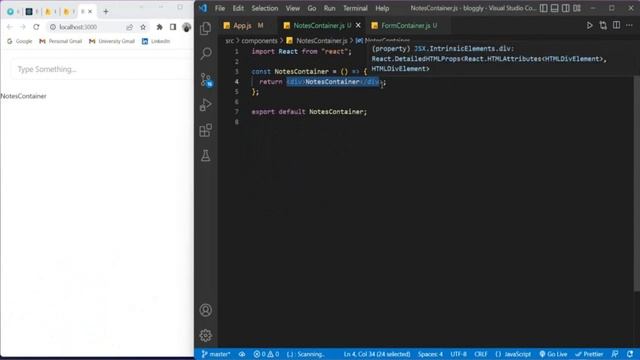Screen dimensions: 640x360
Task: Open the Selection menu
Action: [264, 8]
